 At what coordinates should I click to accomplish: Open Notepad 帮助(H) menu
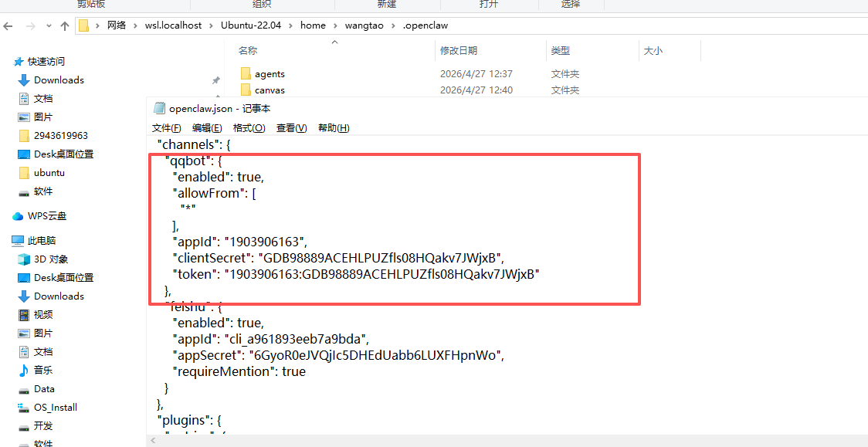click(334, 128)
